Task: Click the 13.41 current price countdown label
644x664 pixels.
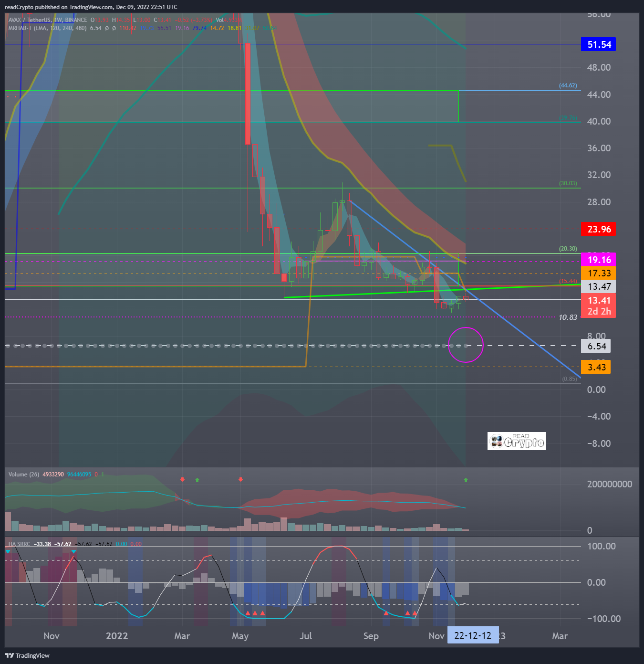Action: coord(599,306)
